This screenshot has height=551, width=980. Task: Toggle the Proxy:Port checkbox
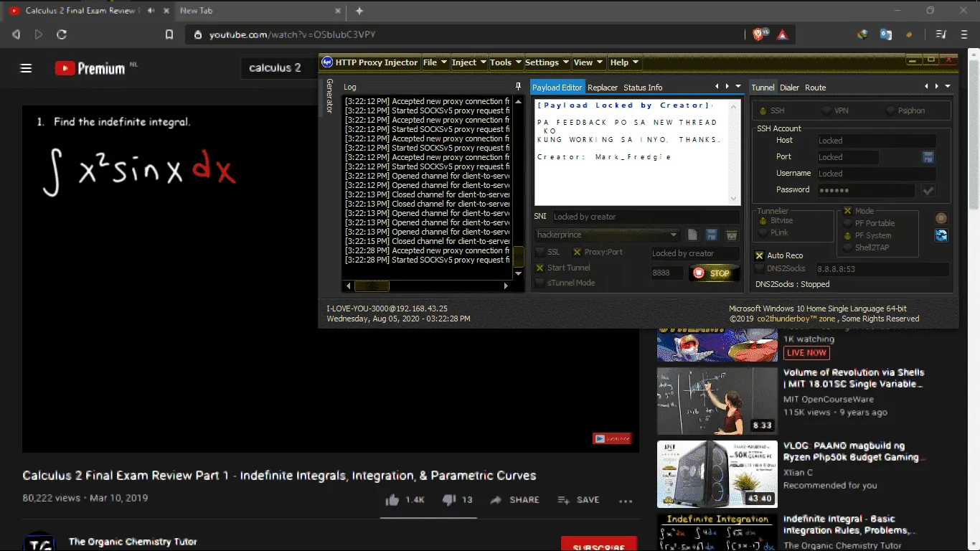(577, 252)
